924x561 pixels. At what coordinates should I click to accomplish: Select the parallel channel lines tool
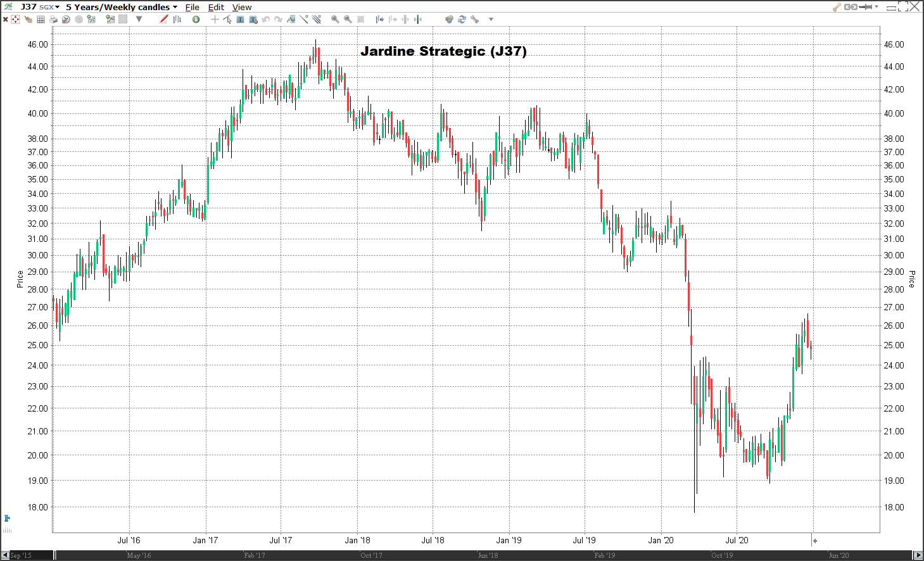coord(317,19)
